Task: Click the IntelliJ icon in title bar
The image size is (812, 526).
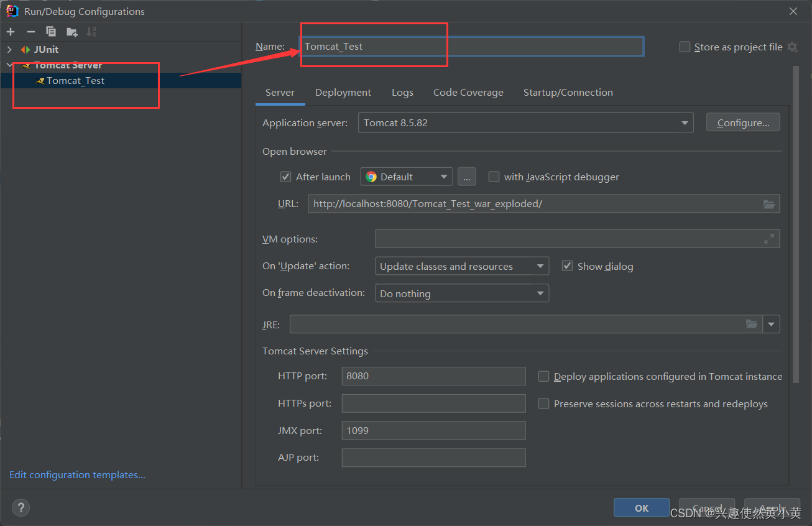Action: click(12, 11)
